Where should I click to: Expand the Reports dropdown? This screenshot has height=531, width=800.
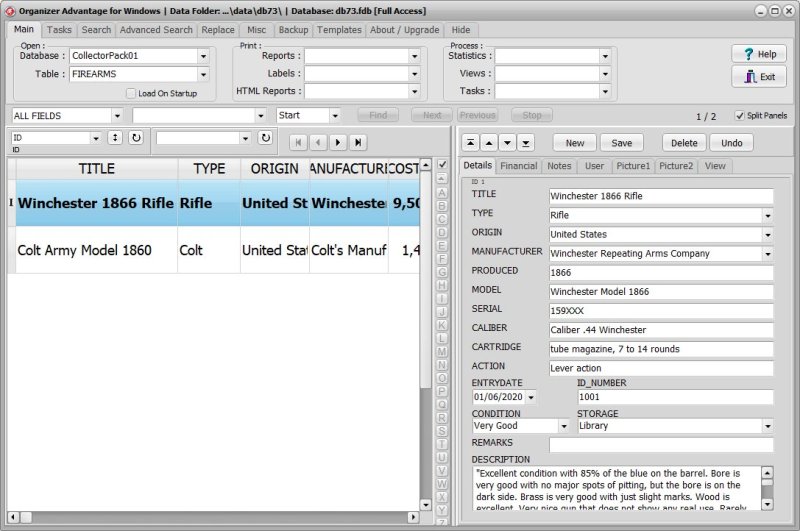point(414,56)
